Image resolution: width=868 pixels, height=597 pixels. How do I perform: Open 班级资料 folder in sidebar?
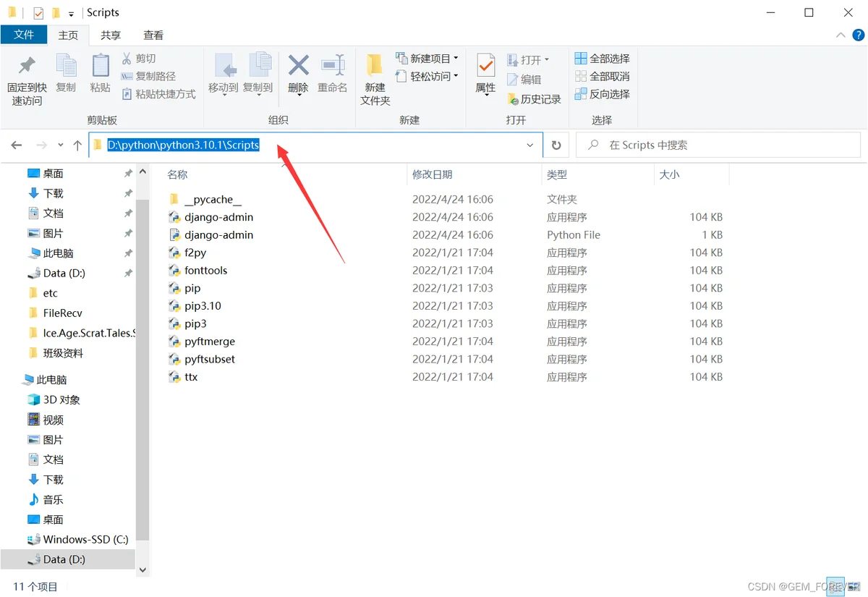63,353
